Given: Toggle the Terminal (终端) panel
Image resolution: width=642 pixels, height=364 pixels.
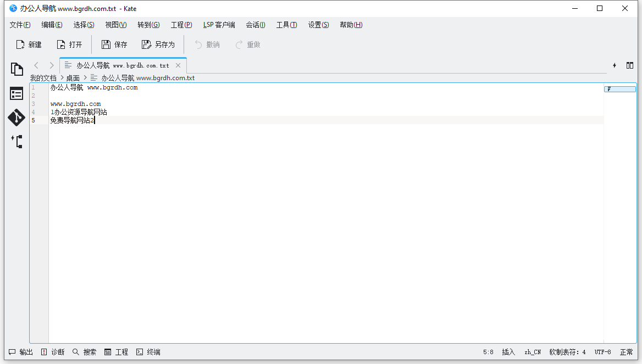Looking at the screenshot, I should [148, 352].
